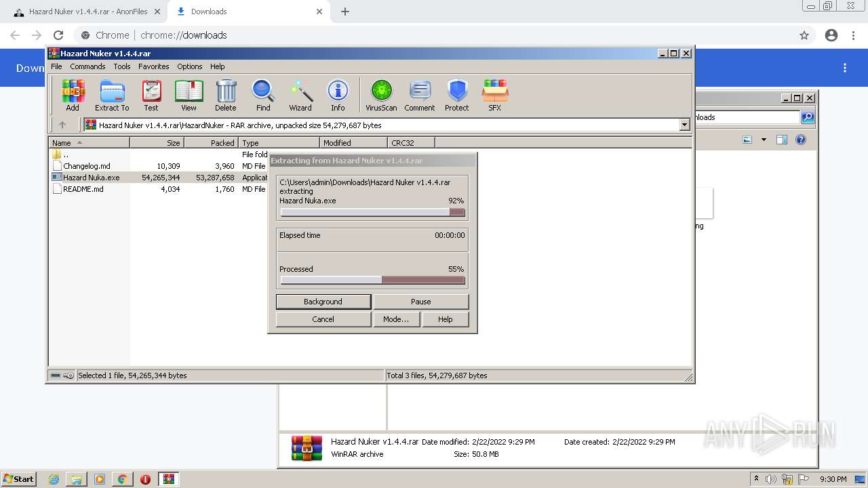Image resolution: width=868 pixels, height=488 pixels.
Task: Click the SFX toolbar icon
Action: click(495, 95)
